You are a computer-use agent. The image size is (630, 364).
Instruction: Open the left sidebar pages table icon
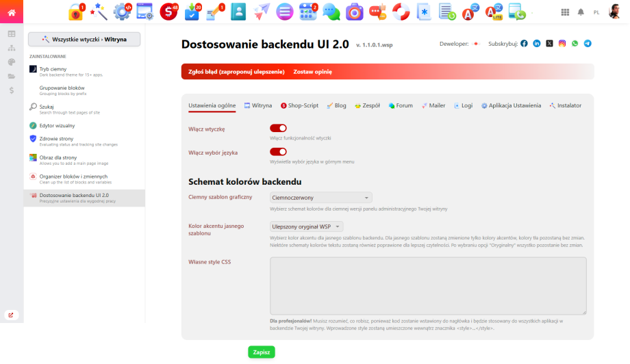coord(12,34)
